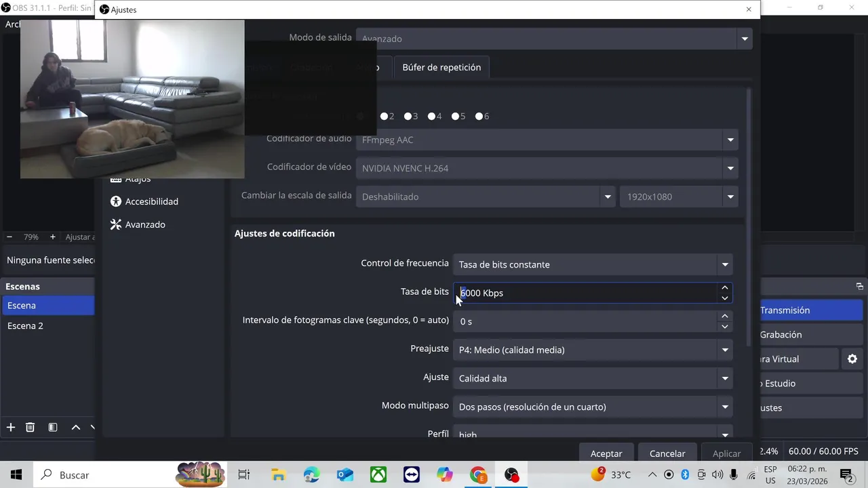Open Copilot from the taskbar
This screenshot has width=868, height=488.
[x=445, y=474]
